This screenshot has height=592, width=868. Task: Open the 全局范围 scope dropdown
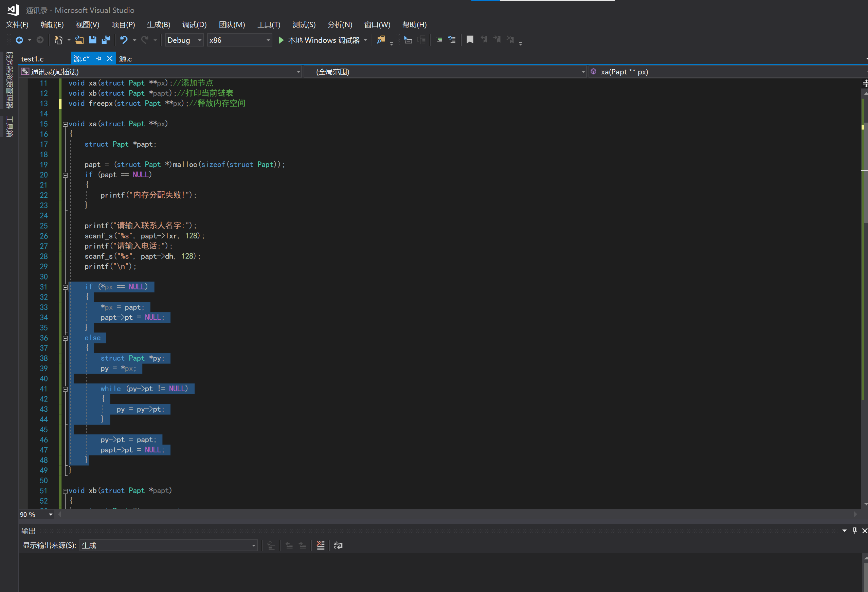coord(445,72)
